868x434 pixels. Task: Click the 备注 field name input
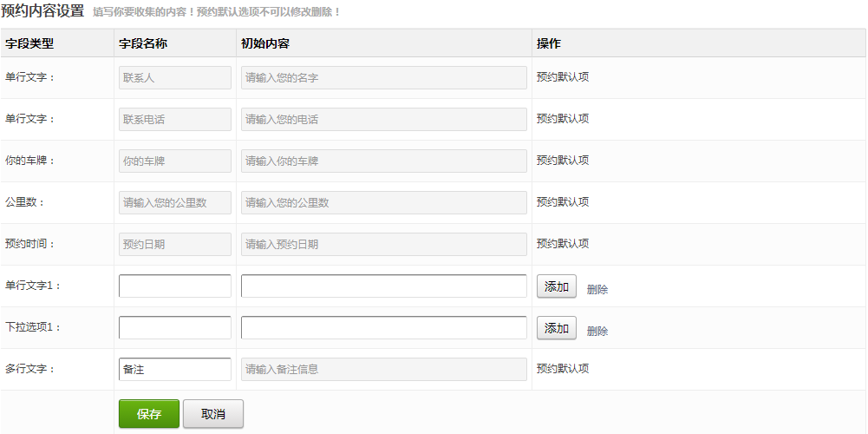pyautogui.click(x=175, y=370)
